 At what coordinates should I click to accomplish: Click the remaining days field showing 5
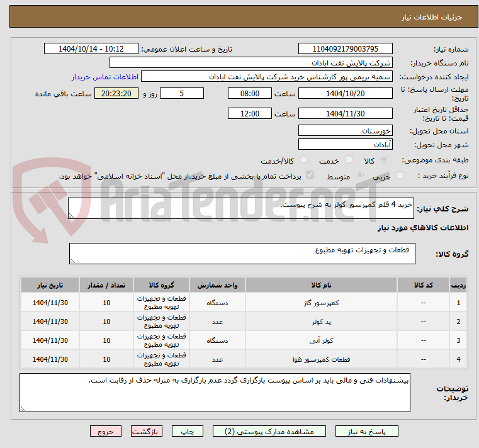(x=182, y=94)
